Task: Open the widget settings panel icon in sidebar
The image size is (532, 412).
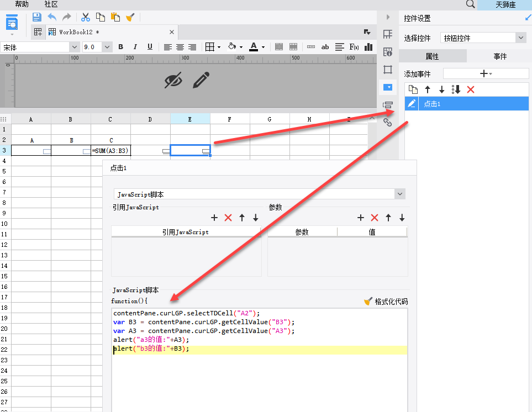Action: 387,87
